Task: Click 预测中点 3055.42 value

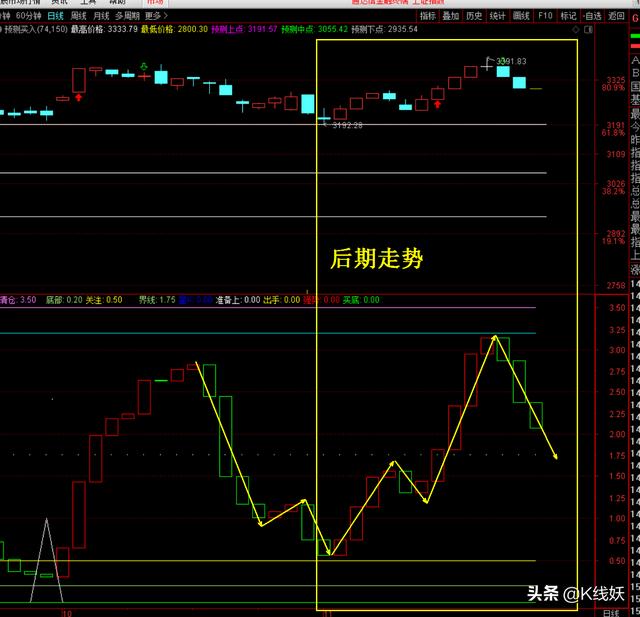Action: click(315, 29)
